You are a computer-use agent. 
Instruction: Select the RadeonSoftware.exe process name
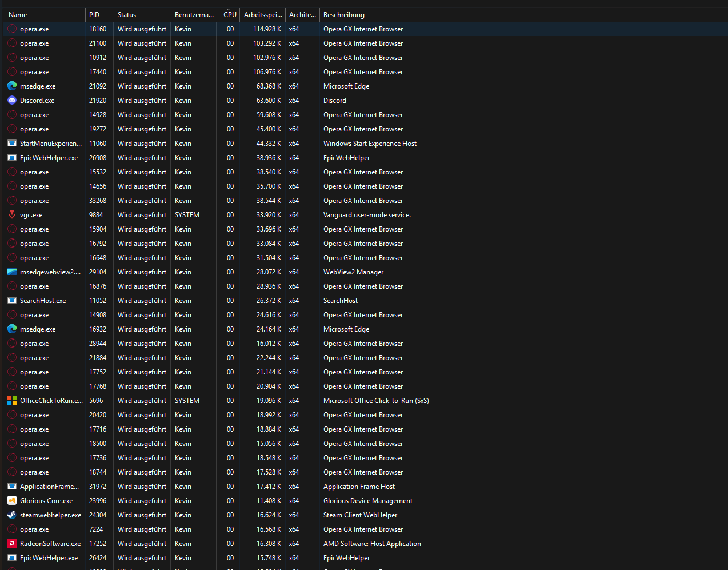click(50, 544)
